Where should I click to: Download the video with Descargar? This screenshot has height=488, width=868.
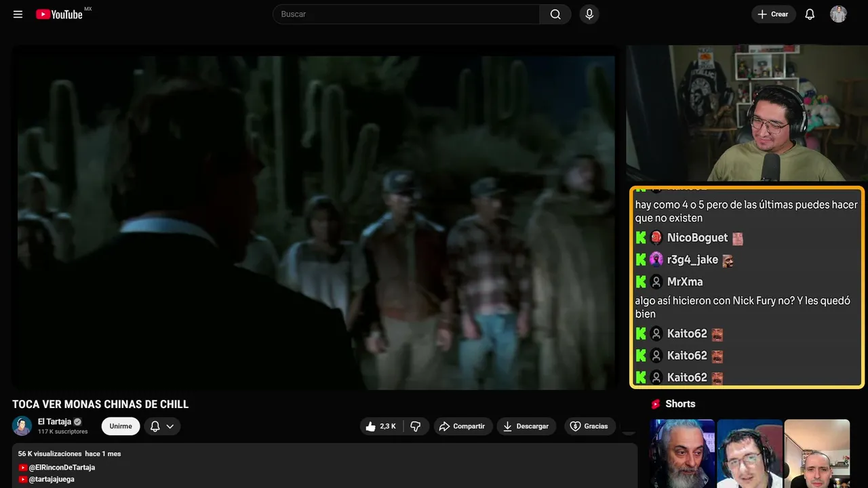tap(526, 426)
